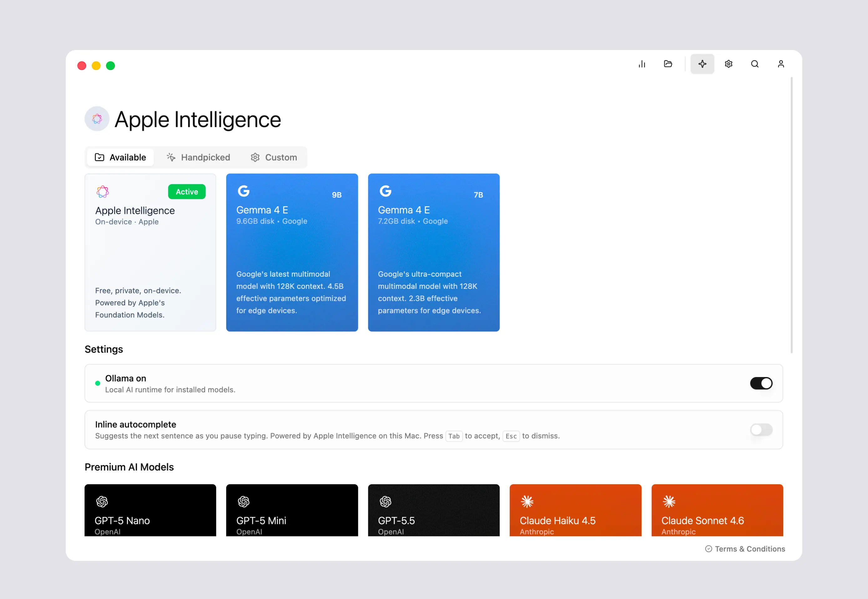Click the Apple Intelligence header logo

pos(97,119)
